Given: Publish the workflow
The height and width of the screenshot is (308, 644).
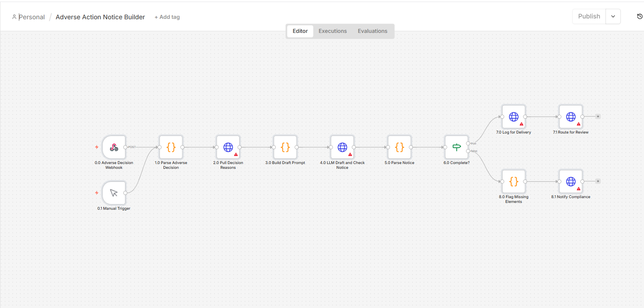Looking at the screenshot, I should point(589,16).
